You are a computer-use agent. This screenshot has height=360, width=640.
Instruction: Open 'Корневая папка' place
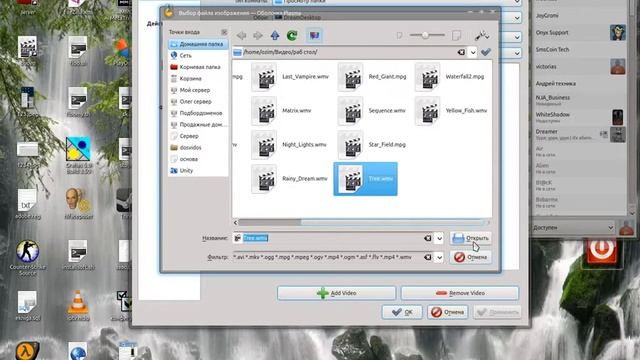click(x=198, y=67)
